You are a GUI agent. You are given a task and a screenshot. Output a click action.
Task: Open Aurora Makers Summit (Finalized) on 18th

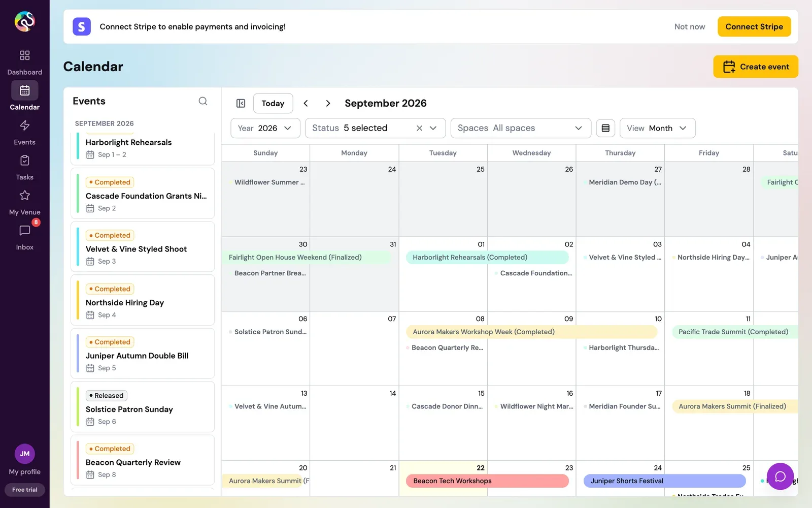(x=735, y=406)
